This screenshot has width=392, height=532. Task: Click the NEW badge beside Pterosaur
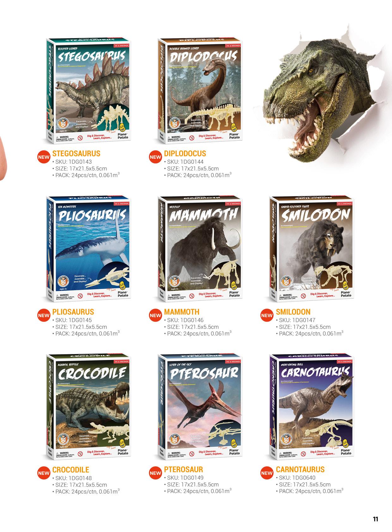(155, 473)
